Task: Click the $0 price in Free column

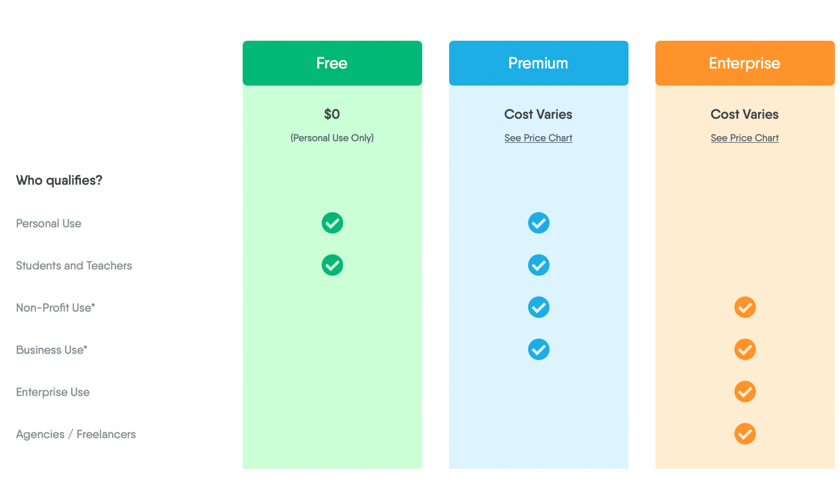Action: [x=332, y=114]
